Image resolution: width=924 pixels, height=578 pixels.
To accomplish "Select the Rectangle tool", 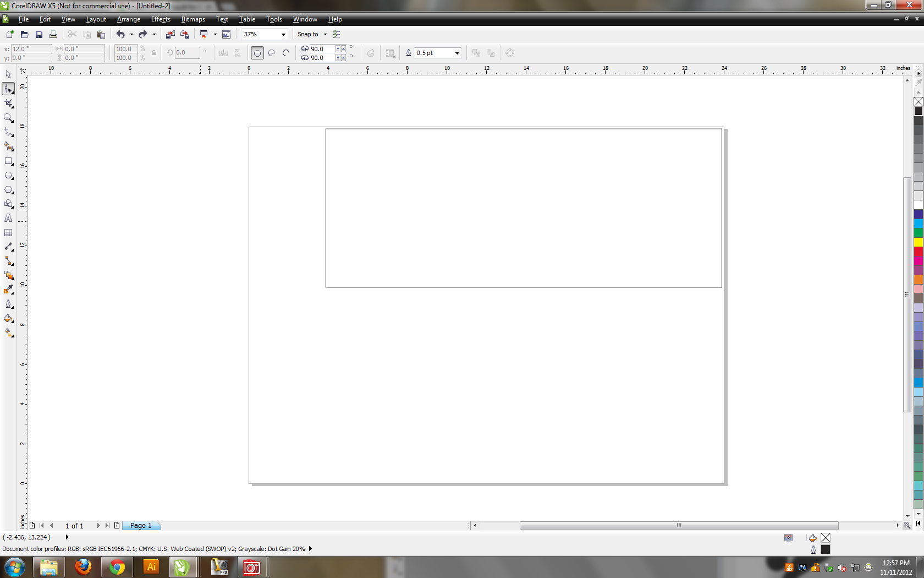I will (x=8, y=161).
